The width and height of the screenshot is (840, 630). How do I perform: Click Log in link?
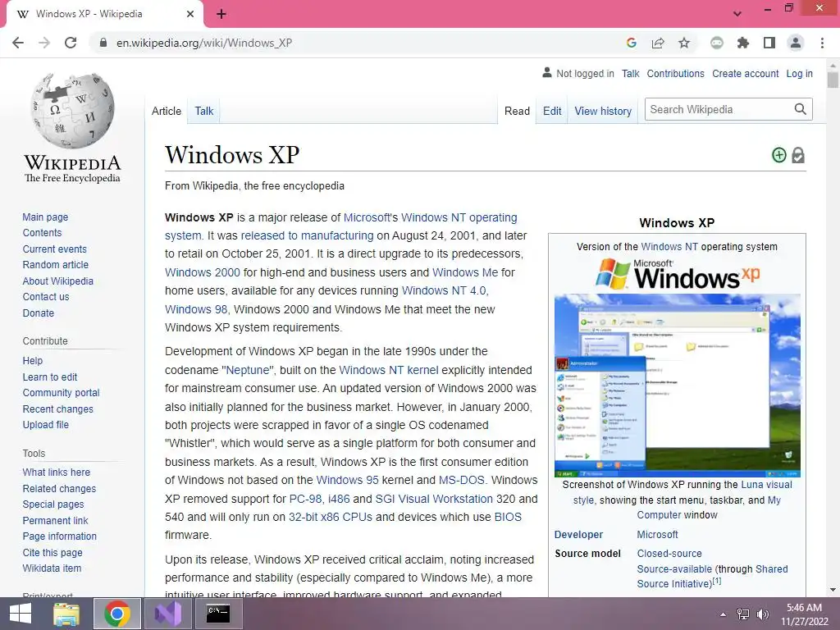point(799,73)
